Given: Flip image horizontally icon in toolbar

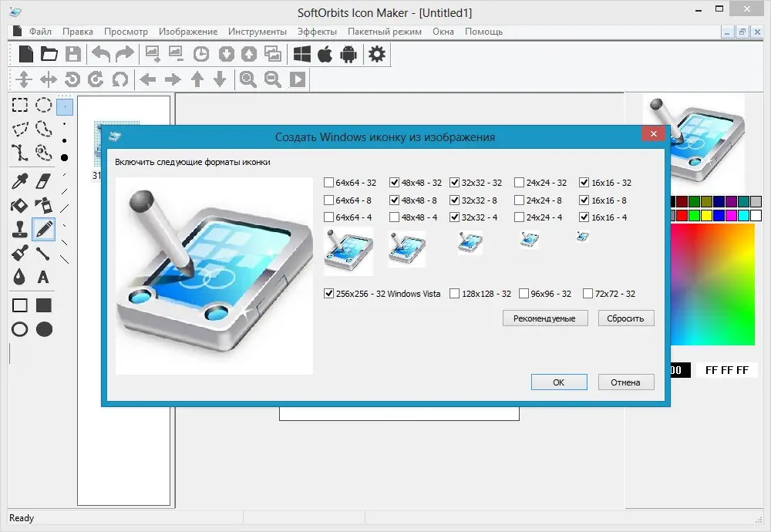Looking at the screenshot, I should [x=48, y=79].
